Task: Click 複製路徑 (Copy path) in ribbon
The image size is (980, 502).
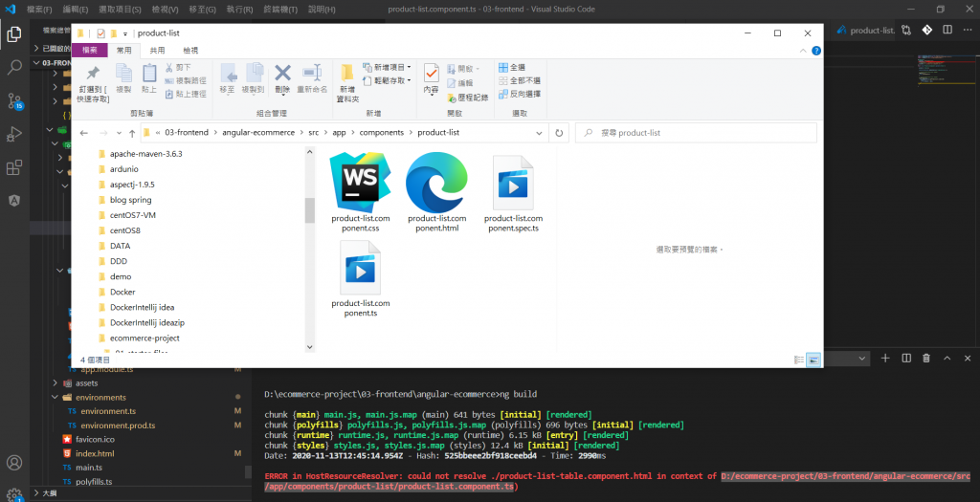Action: click(x=185, y=80)
